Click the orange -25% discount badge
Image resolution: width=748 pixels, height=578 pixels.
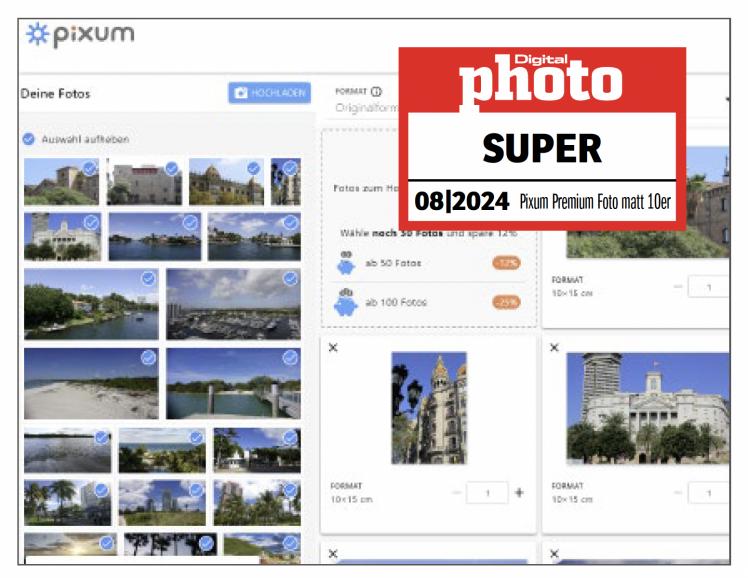[x=506, y=302]
